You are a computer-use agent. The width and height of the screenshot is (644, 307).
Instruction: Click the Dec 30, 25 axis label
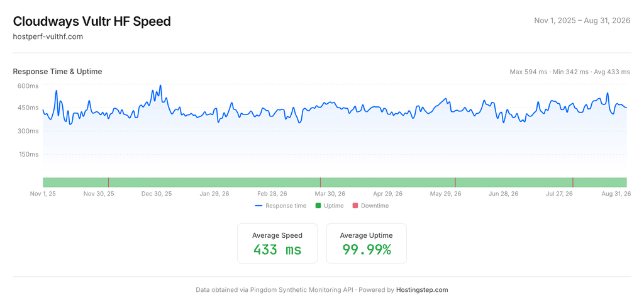(157, 194)
